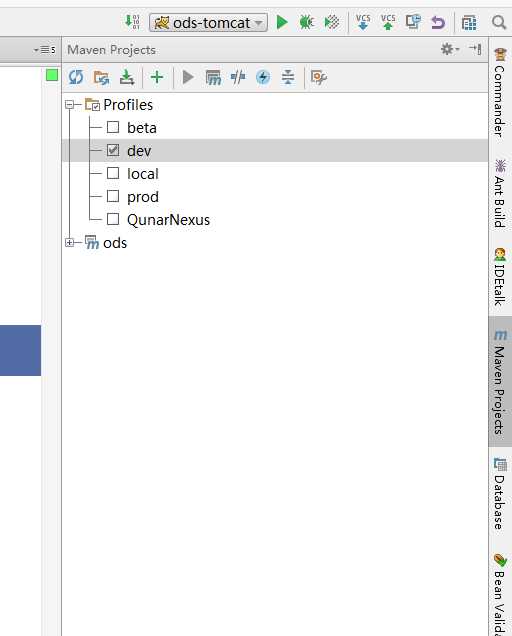This screenshot has width=512, height=636.
Task: Open the ods-tomcat run configuration dropdown
Action: [x=209, y=22]
